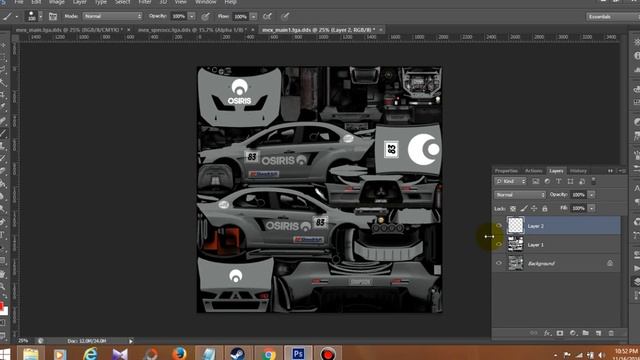640x360 pixels.
Task: Filter layers by shape layers icon
Action: [570, 181]
